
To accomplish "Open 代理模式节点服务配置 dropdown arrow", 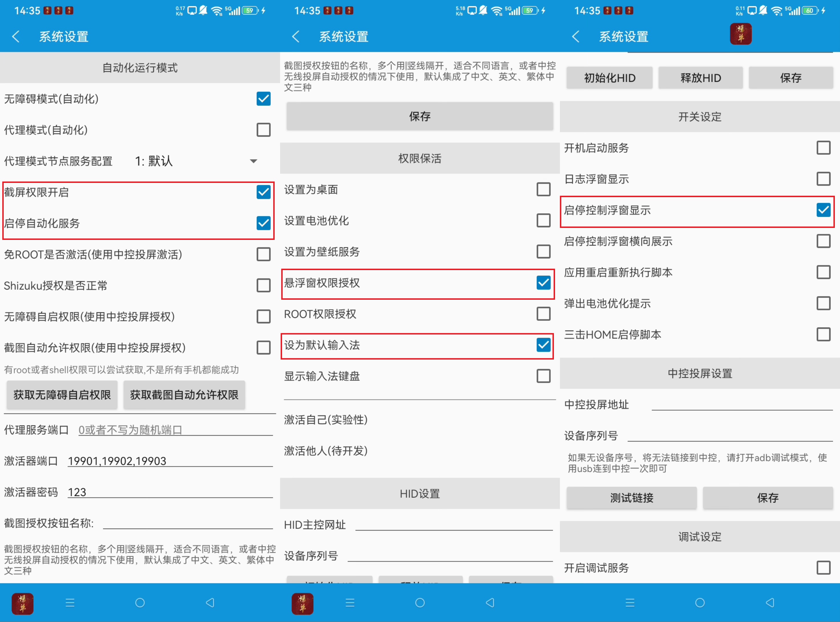I will tap(253, 161).
